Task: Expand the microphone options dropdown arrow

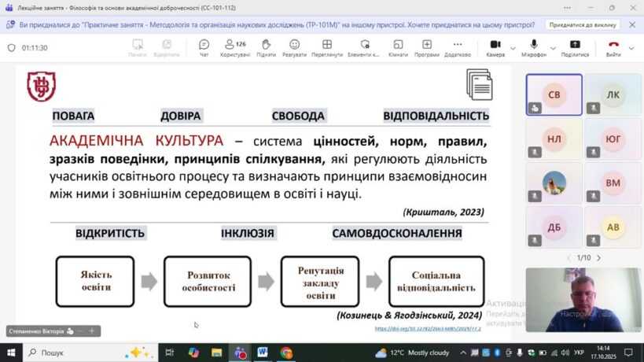Action: click(553, 48)
